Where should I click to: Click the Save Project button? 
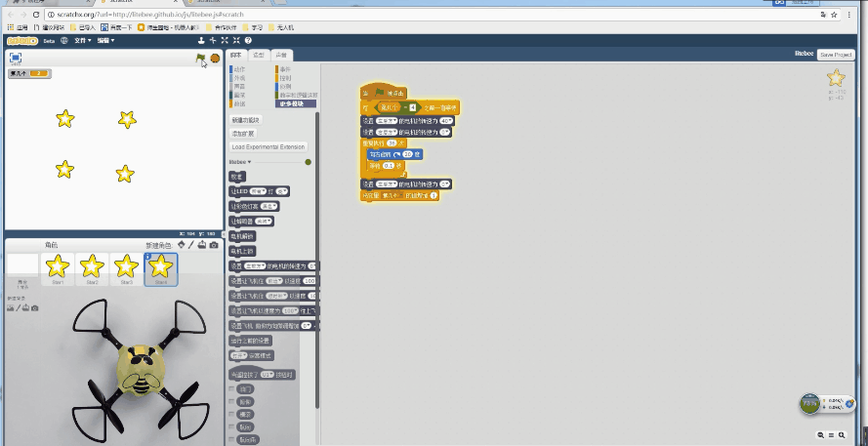click(x=836, y=55)
